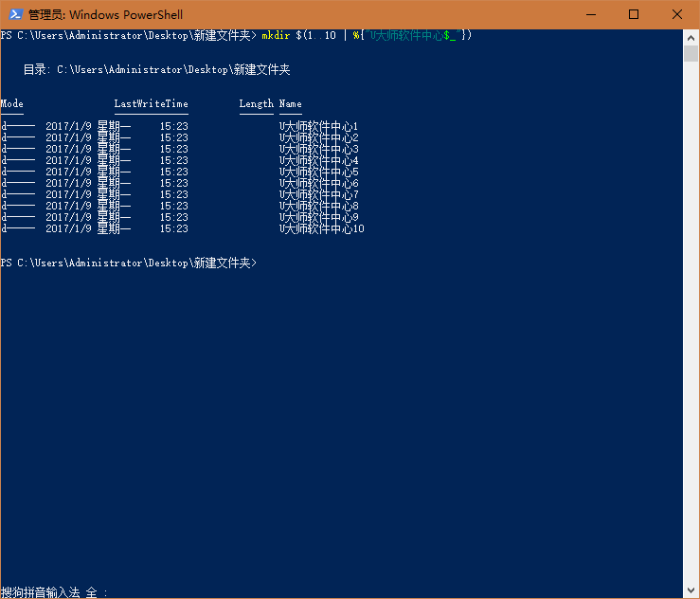Click the 'mkdir' command text
This screenshot has height=599, width=700.
point(276,36)
